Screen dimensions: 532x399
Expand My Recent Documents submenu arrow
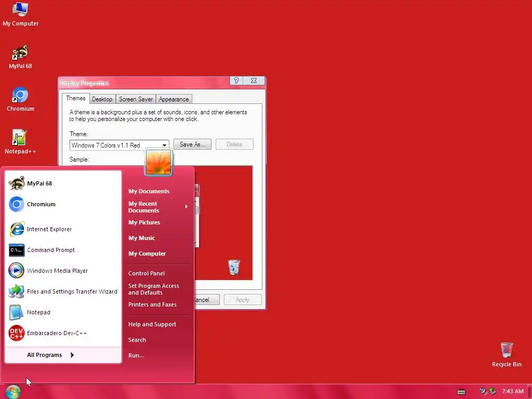click(187, 206)
